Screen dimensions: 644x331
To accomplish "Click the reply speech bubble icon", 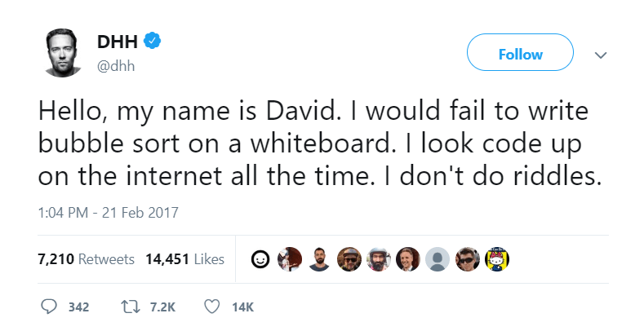I will [50, 307].
